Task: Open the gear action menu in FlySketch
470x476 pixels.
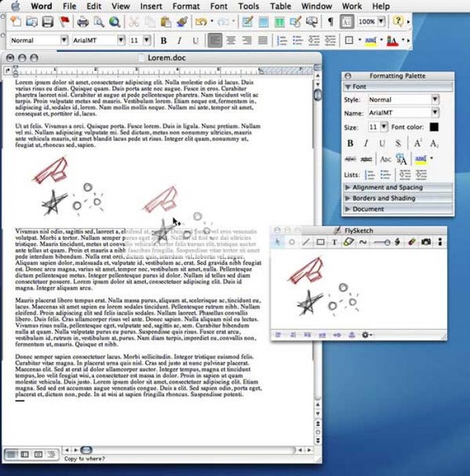Action: 366,335
